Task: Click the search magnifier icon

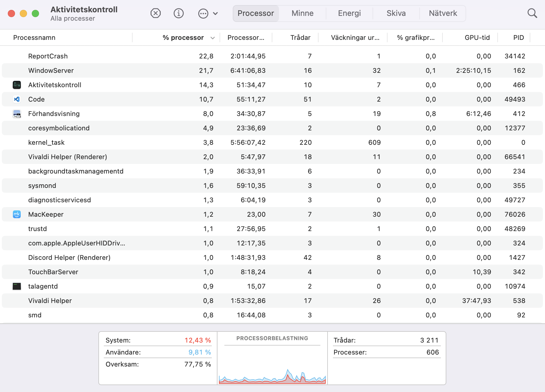Action: pos(532,13)
